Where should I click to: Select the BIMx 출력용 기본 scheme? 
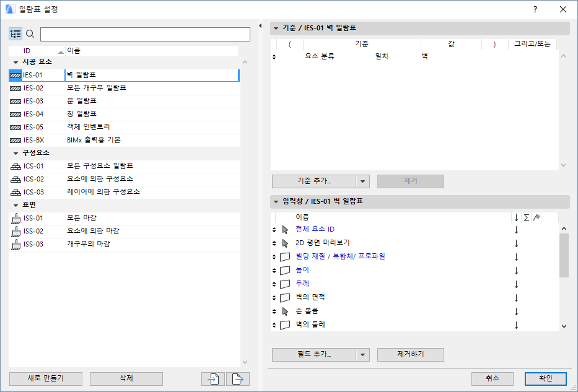click(x=125, y=141)
